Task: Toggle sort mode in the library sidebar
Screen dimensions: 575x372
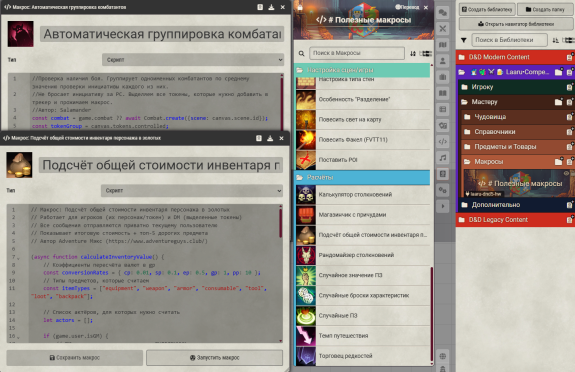Action: coord(556,40)
